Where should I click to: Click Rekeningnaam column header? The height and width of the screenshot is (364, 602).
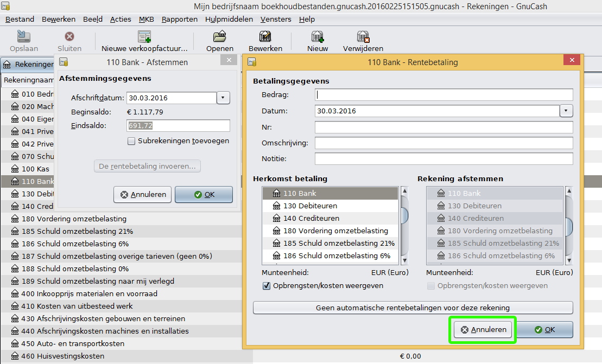click(28, 80)
